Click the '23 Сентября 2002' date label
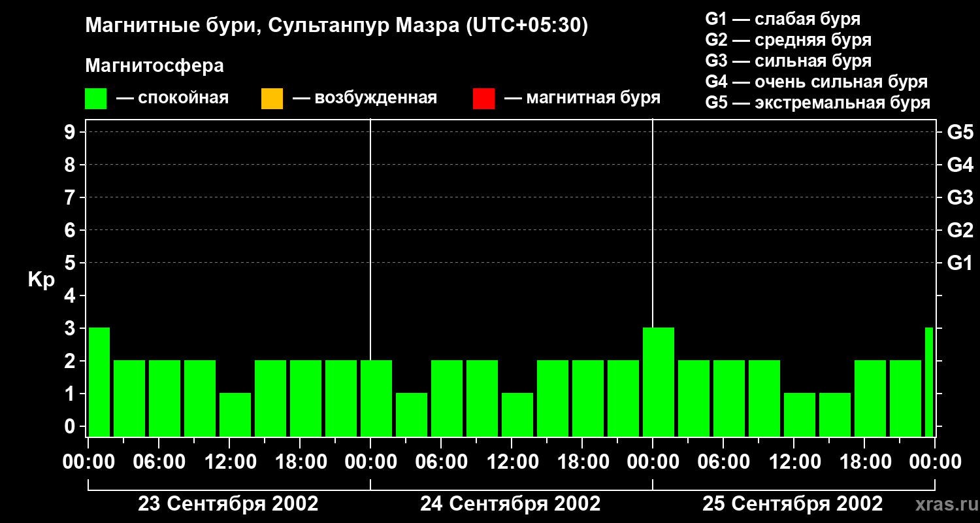Image resolution: width=980 pixels, height=523 pixels. coord(229,504)
